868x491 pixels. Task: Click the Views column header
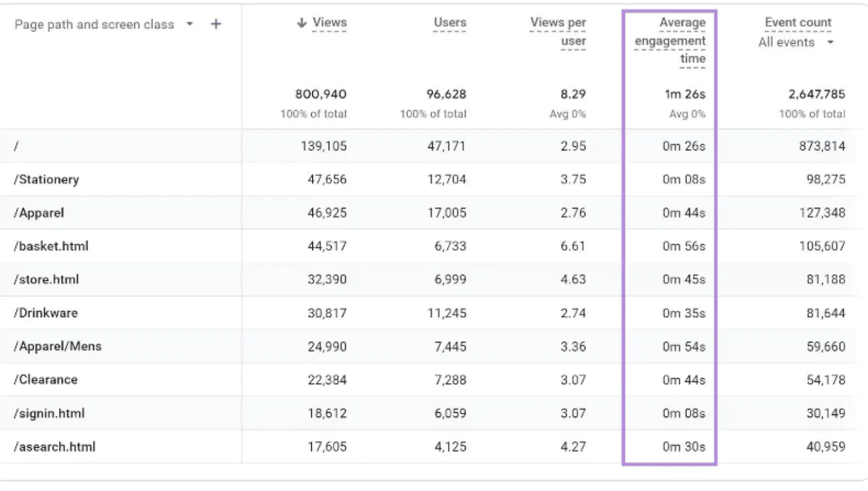coord(329,23)
